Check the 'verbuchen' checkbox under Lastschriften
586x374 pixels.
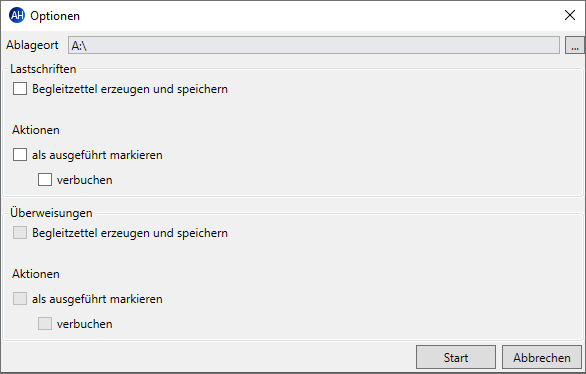(x=45, y=180)
